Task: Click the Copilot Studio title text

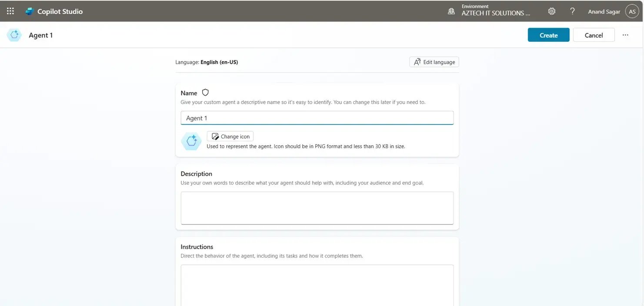Action: click(x=60, y=12)
